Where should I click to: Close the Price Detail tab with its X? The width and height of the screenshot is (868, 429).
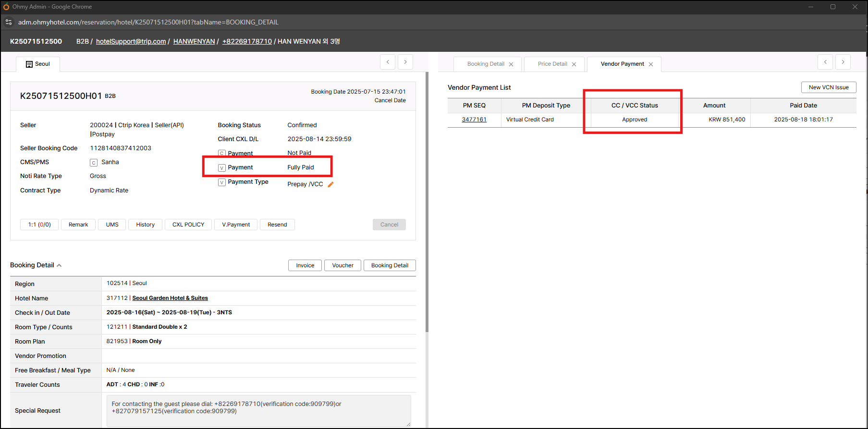coord(574,64)
